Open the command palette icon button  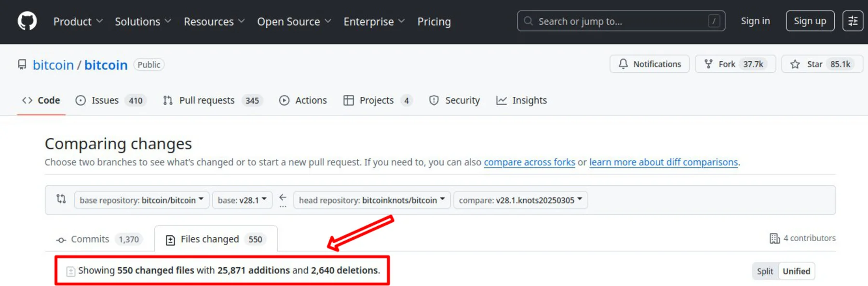852,21
